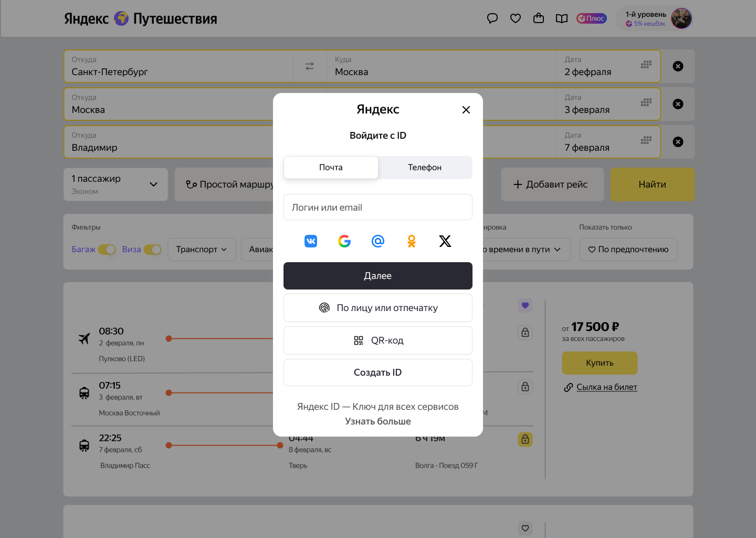This screenshot has height=538, width=756.
Task: Sign in with Odnoklassniki icon
Action: pos(412,241)
